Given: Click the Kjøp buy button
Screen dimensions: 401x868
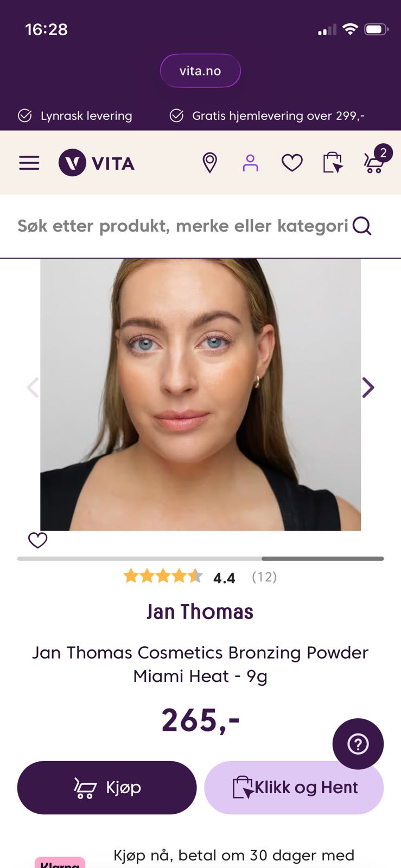Looking at the screenshot, I should tap(107, 788).
